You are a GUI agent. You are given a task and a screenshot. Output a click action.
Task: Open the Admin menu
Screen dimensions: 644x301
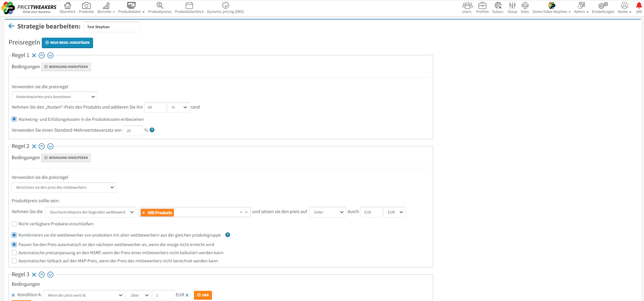[x=581, y=8]
